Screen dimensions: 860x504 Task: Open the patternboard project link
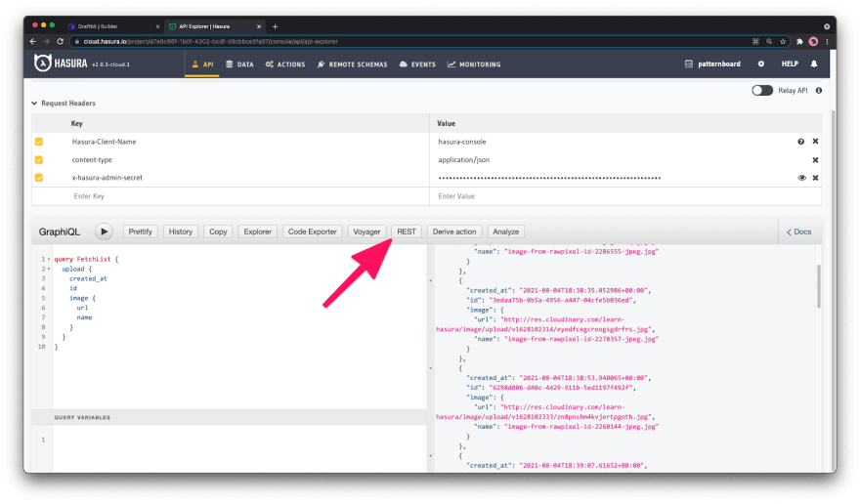tap(712, 64)
